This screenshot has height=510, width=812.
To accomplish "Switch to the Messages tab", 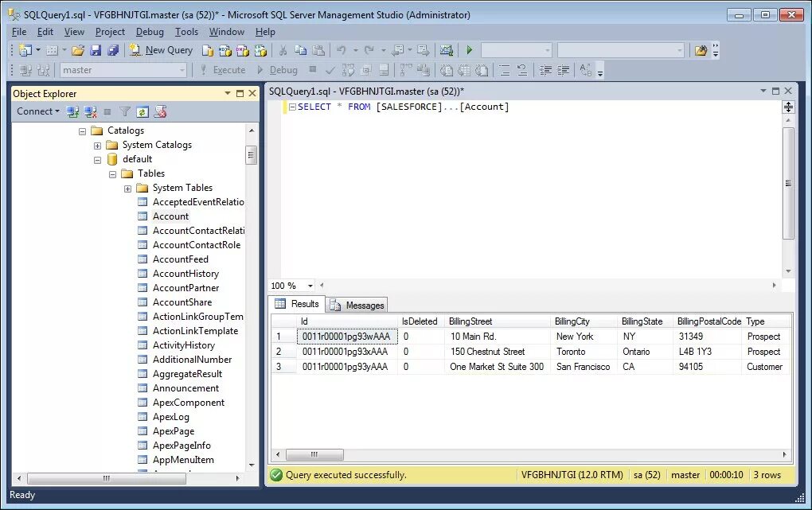I will point(358,306).
